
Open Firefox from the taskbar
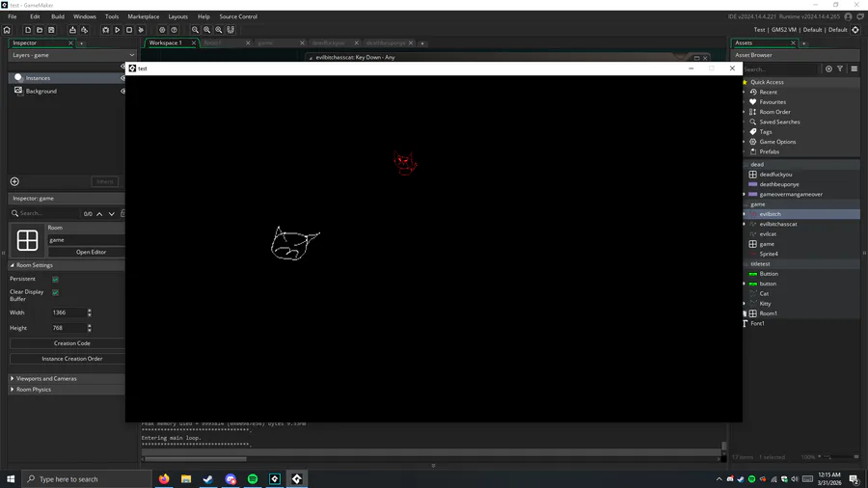[x=164, y=479]
